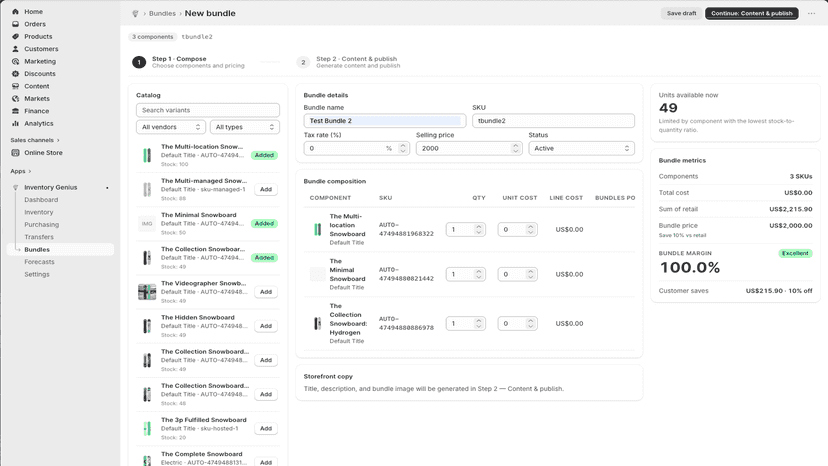828x466 pixels.
Task: Adjust unit cost stepper for Multi-location Snowboard
Action: point(530,229)
